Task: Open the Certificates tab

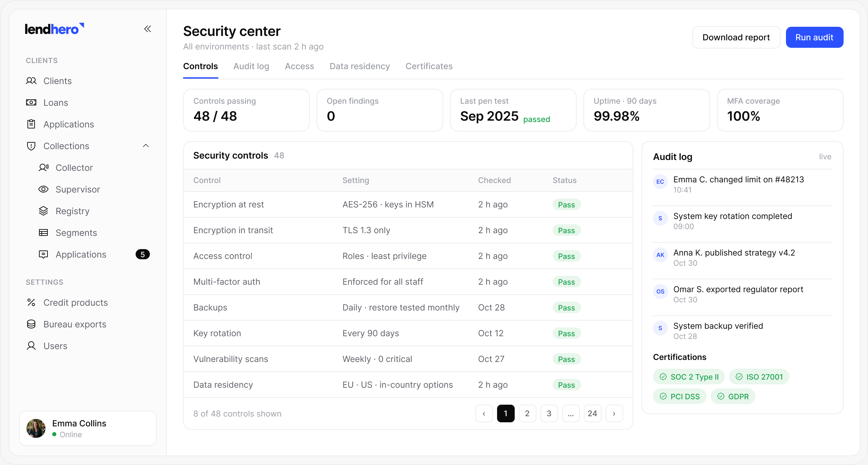Action: (x=429, y=66)
